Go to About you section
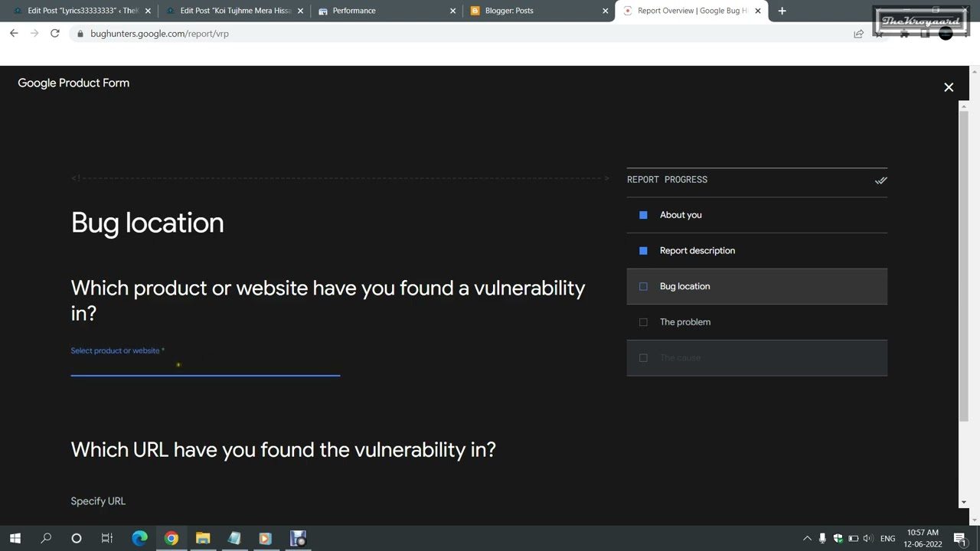 point(756,215)
